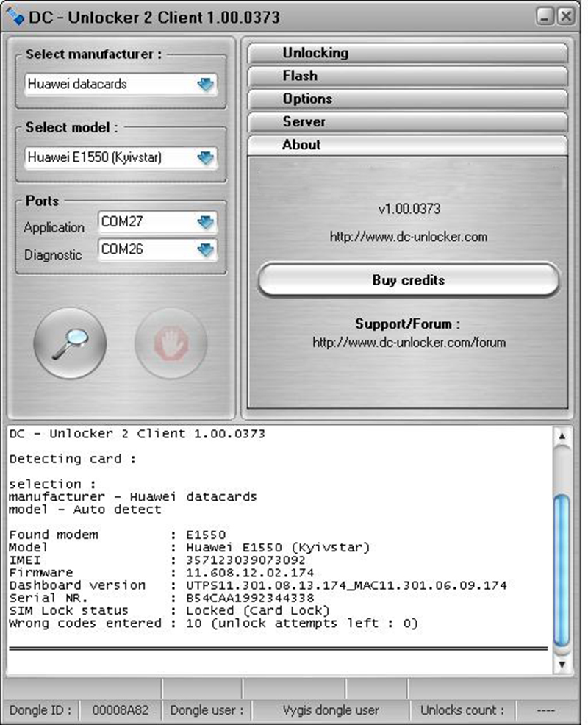Expand the Diagnostic port COM26 dropdown
588x725 pixels.
[x=205, y=250]
